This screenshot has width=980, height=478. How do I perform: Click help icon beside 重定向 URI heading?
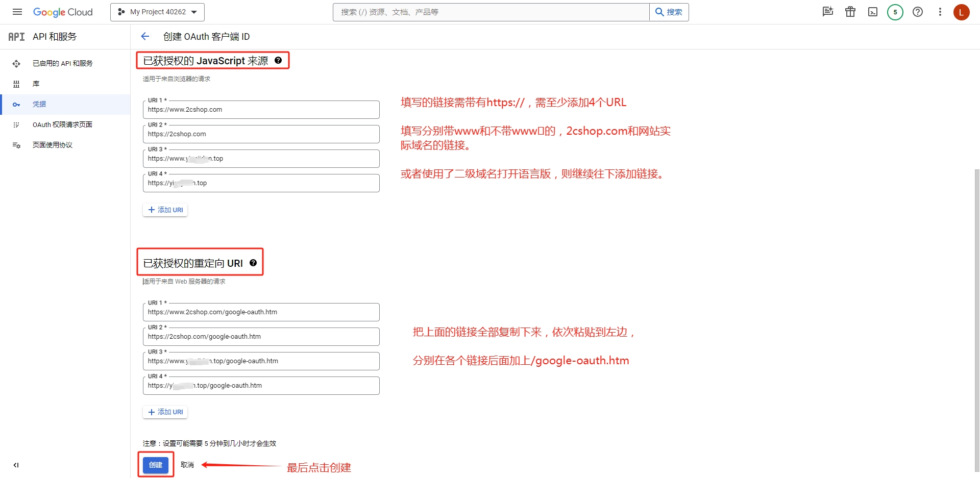tap(253, 263)
